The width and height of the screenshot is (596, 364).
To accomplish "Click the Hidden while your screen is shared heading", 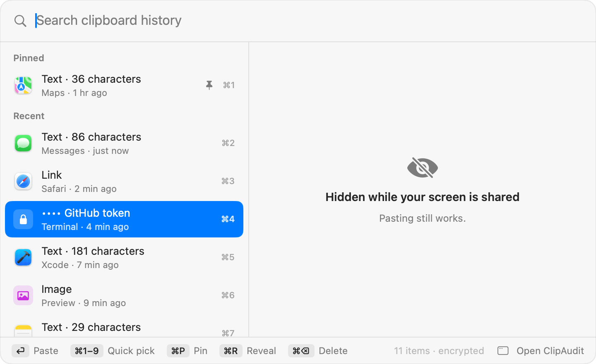I will [x=423, y=197].
